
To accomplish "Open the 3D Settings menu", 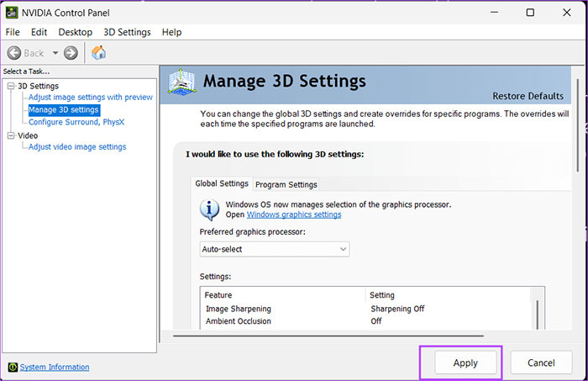I will [x=127, y=32].
